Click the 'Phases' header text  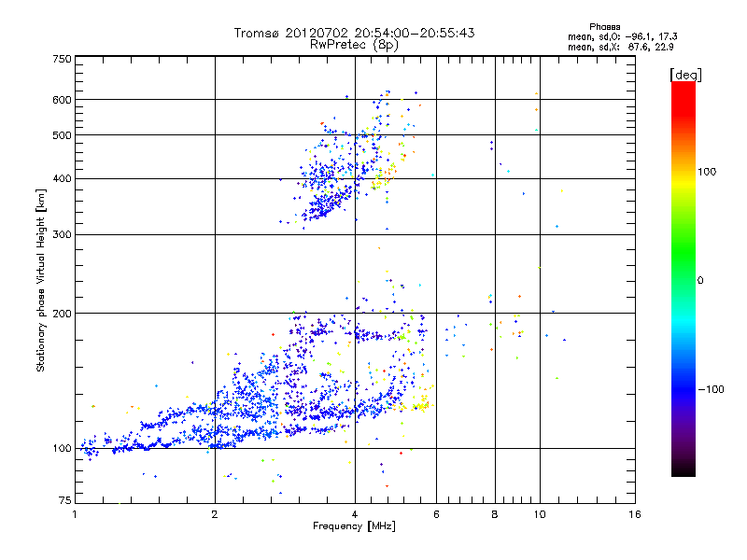(604, 27)
